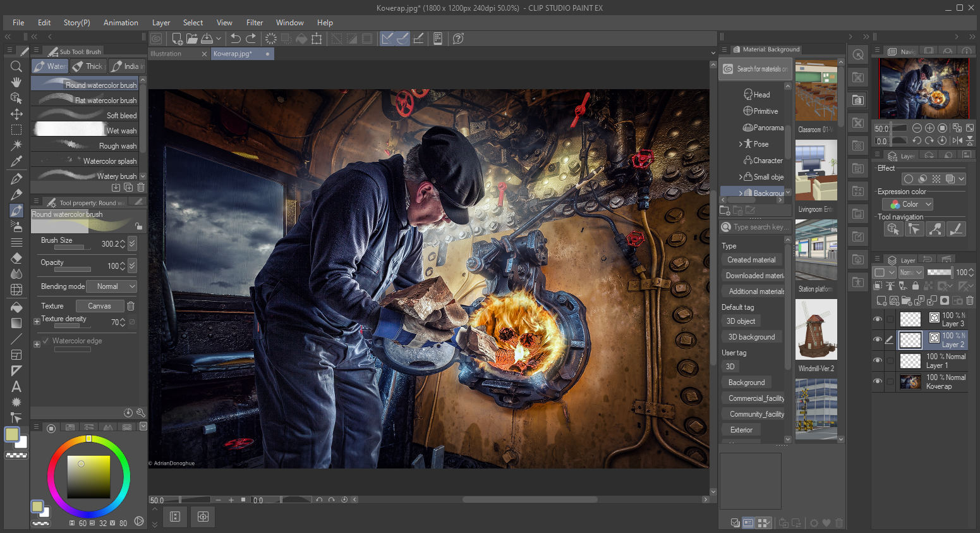Viewport: 980px width, 533px height.
Task: Delete the sub tool with the trash icon
Action: coord(141,187)
